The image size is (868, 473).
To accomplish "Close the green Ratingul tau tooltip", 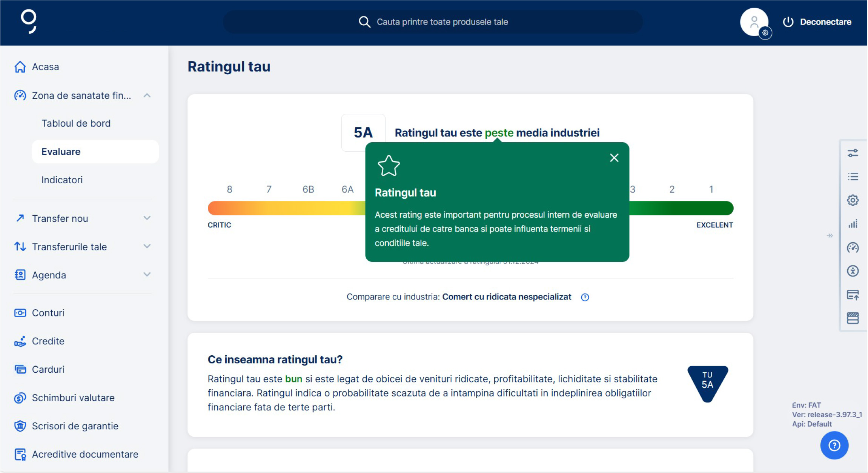I will click(614, 158).
